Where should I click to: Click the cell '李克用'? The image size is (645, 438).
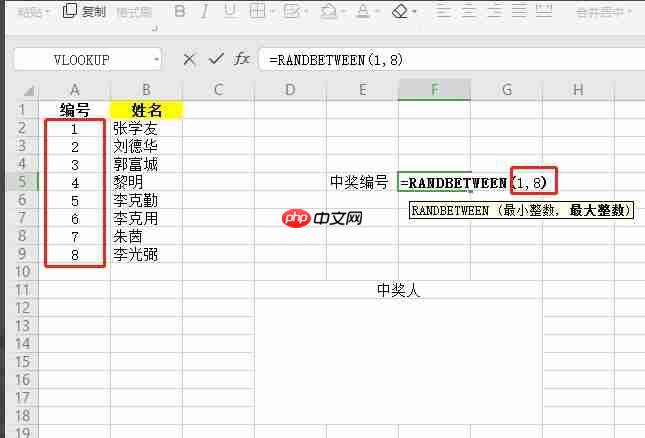tap(146, 218)
